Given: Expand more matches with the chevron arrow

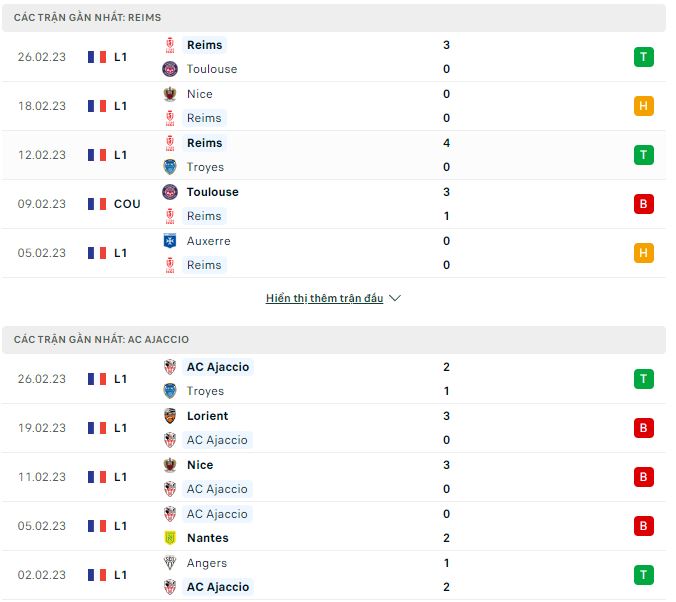Looking at the screenshot, I should [x=394, y=298].
